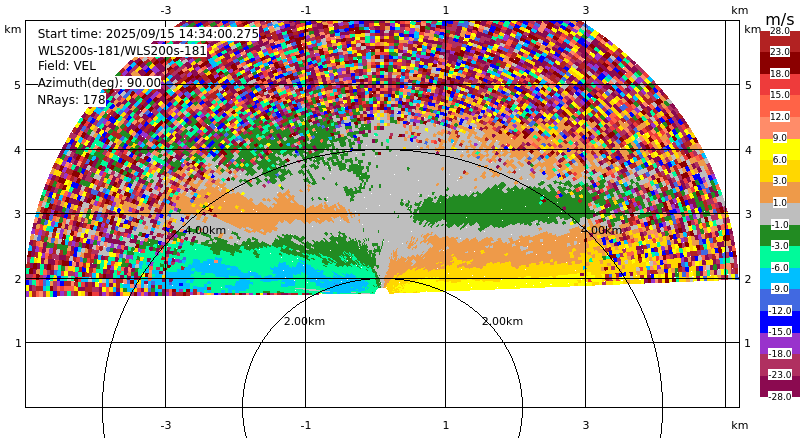
Task: Select the orange colorbar segment between 3.0 and 1.0
Action: pyautogui.click(x=780, y=192)
